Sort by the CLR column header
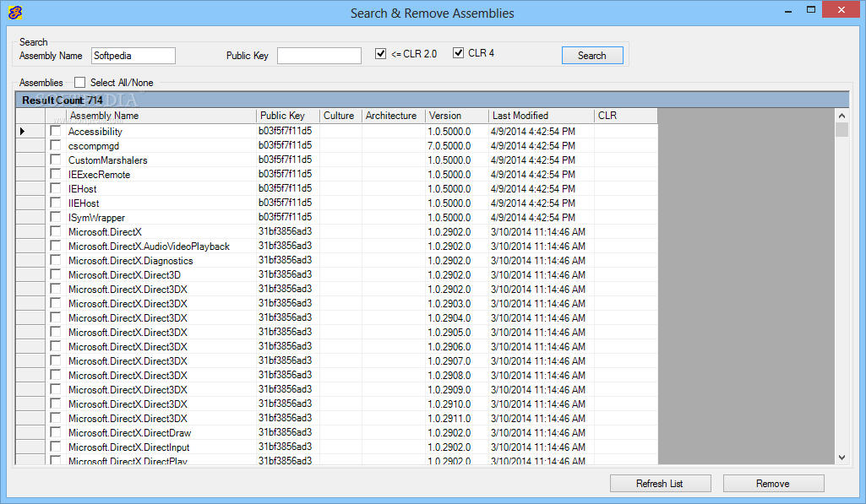 tap(626, 116)
